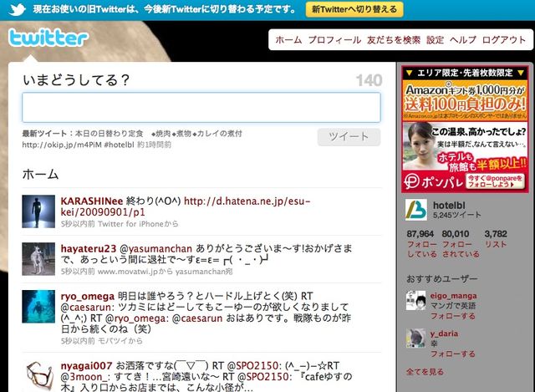Image resolution: width=535 pixels, height=392 pixels.
Task: Click the ツイート submit button
Action: tap(349, 137)
